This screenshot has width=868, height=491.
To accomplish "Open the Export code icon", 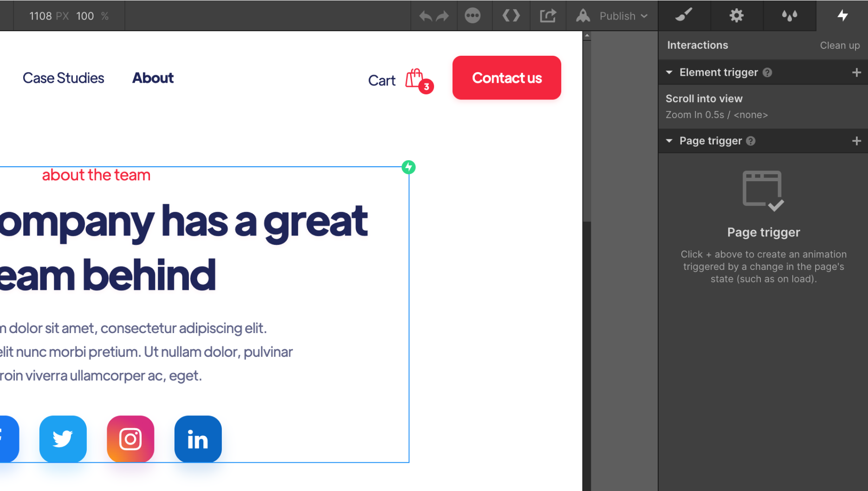I will [511, 15].
